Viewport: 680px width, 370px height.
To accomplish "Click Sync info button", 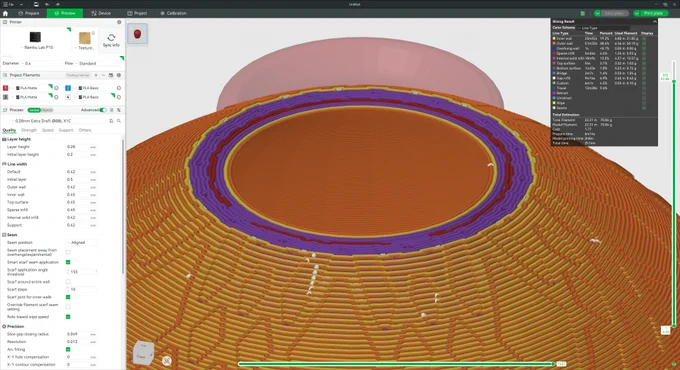I will click(111, 40).
